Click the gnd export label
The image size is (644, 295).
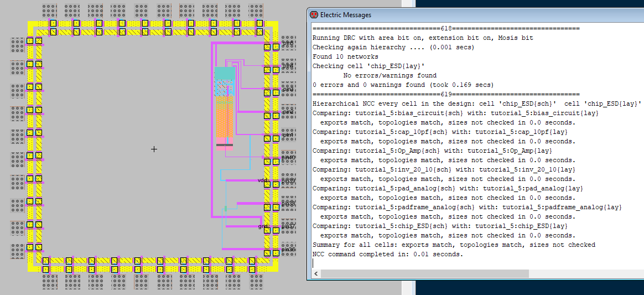[263, 226]
